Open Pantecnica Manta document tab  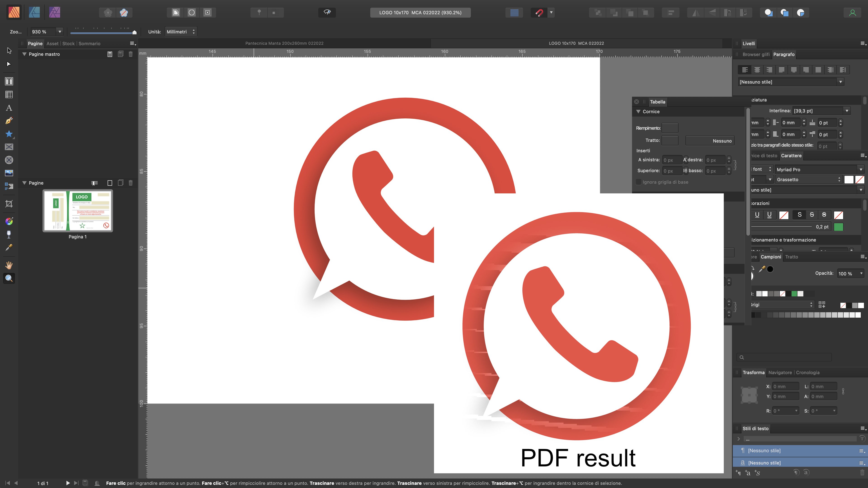pyautogui.click(x=284, y=43)
